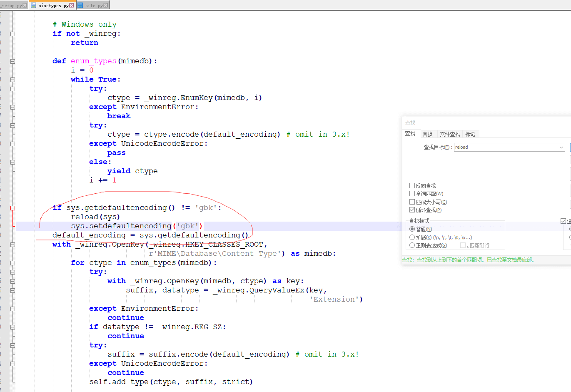
Task: Collapse the fold marker beside 'while True:'
Action: tap(12, 80)
